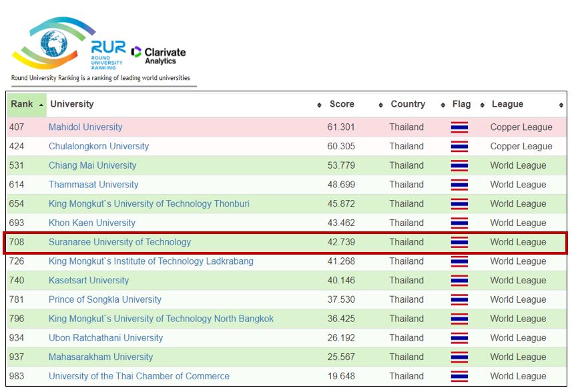The image size is (572, 392).
Task: Select rank value 407
Action: [17, 127]
